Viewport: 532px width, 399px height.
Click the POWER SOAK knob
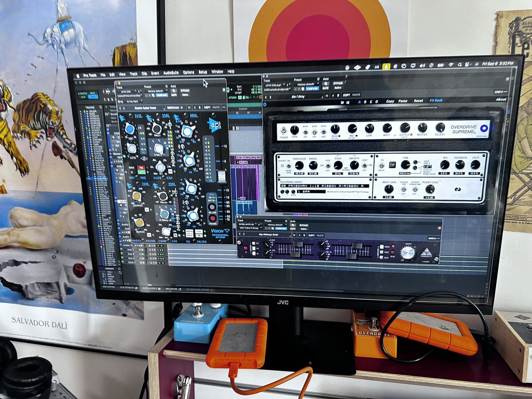tap(430, 189)
